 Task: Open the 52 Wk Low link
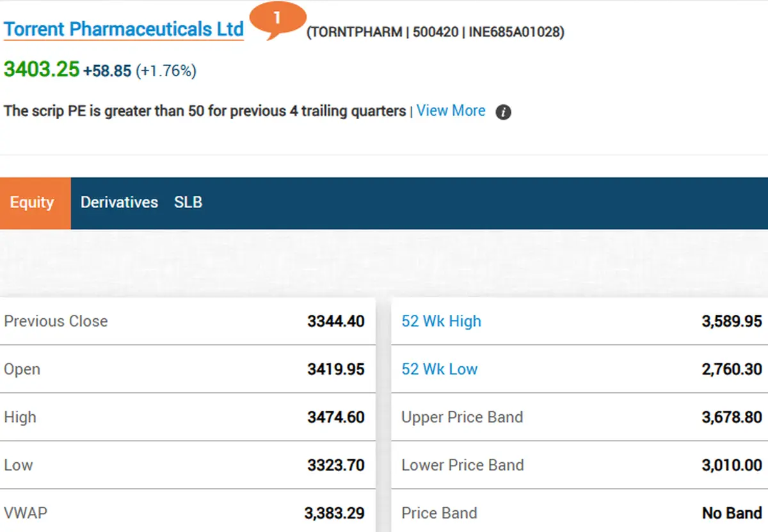coord(439,369)
